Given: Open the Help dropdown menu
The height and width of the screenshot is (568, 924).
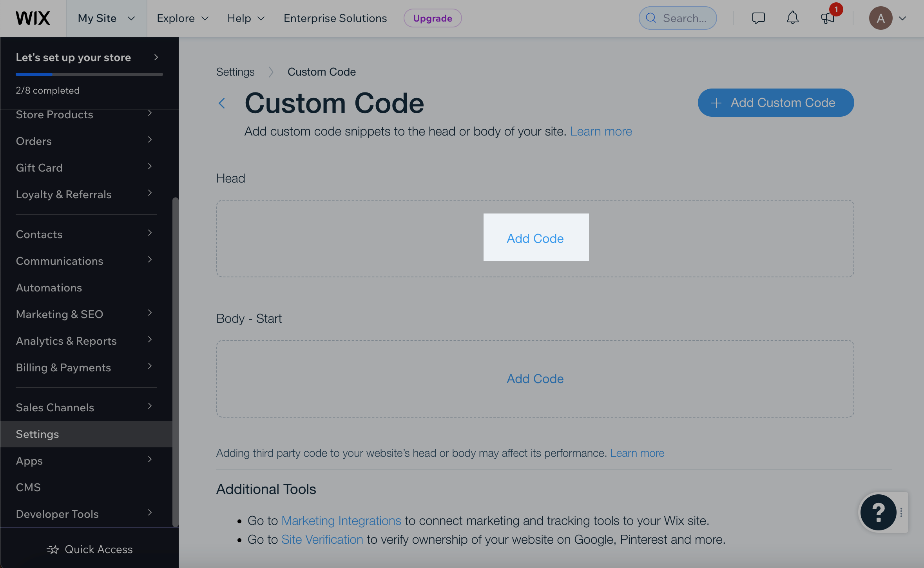Looking at the screenshot, I should (x=246, y=18).
